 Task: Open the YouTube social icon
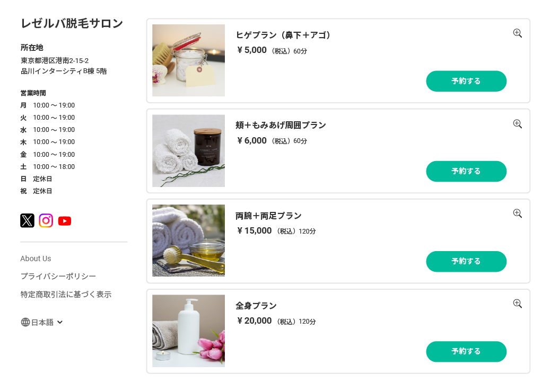[65, 221]
